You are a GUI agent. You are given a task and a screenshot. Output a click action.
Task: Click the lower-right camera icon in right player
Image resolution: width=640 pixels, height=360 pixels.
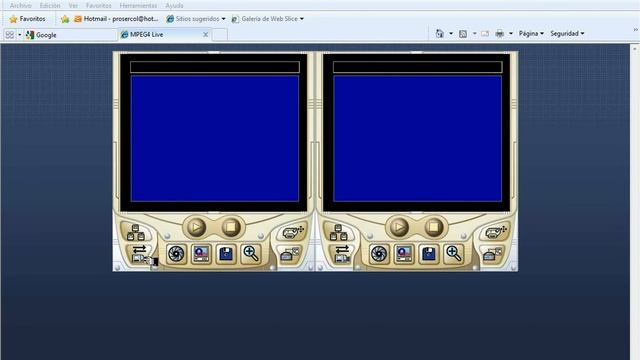coord(492,254)
